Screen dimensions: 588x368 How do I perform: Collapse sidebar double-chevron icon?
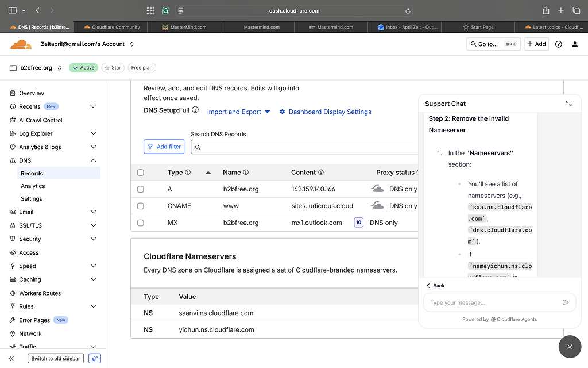11,359
